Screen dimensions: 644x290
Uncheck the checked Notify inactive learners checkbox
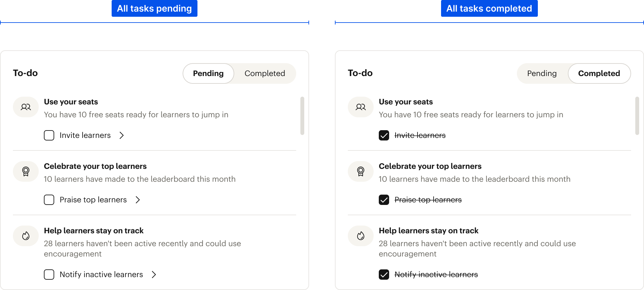pos(384,275)
